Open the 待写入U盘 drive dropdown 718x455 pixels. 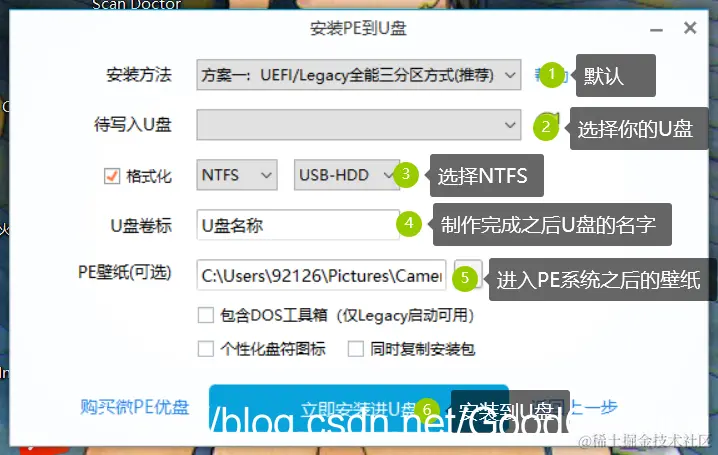click(359, 125)
